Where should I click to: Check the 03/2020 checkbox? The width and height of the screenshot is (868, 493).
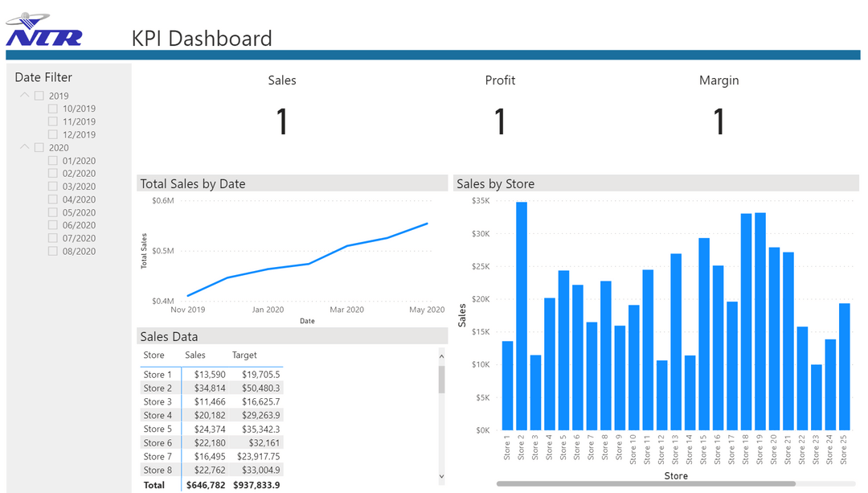pyautogui.click(x=52, y=186)
